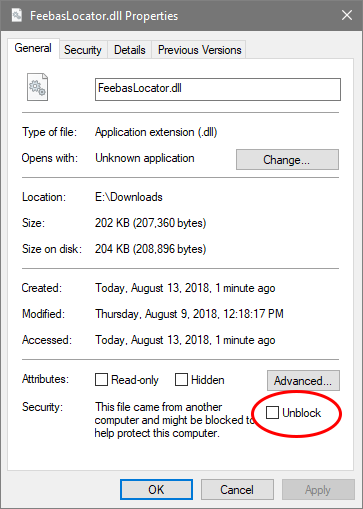Open the Advanced... attributes dialog
This screenshot has width=363, height=509.
point(303,380)
